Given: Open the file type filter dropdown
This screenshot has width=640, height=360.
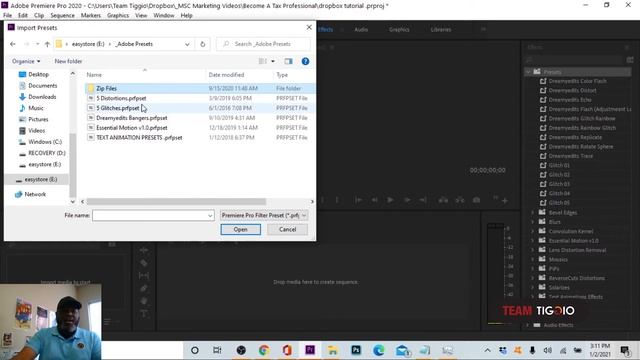Looking at the screenshot, I should tap(264, 215).
